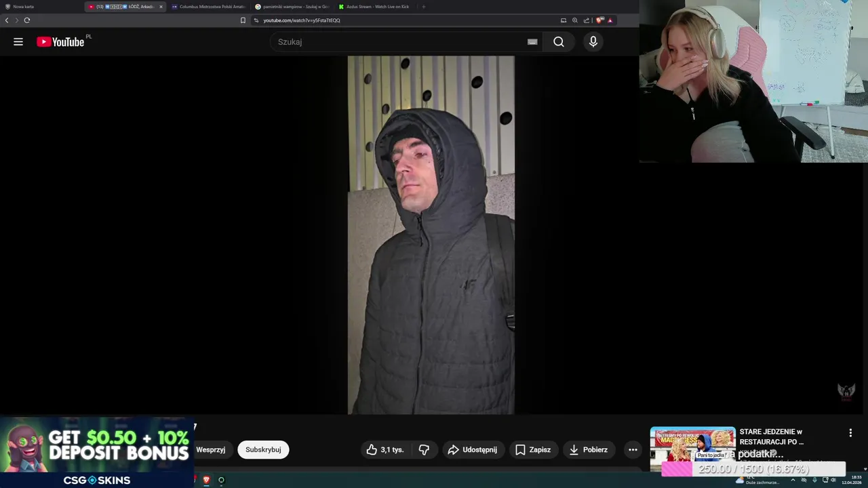Download video with Pobierz button
Viewport: 868px width, 488px height.
click(x=589, y=449)
